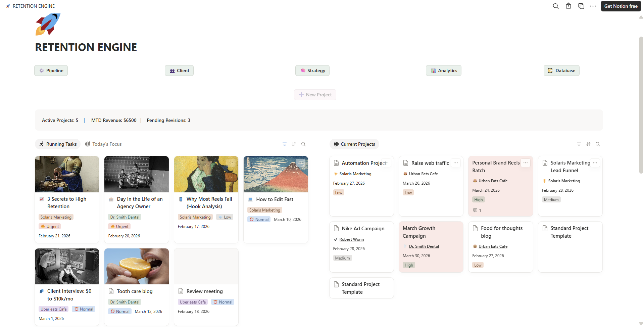Click chart icon beside 3 Secrets to High Retention
Screen dimensions: 644x327
click(42, 199)
